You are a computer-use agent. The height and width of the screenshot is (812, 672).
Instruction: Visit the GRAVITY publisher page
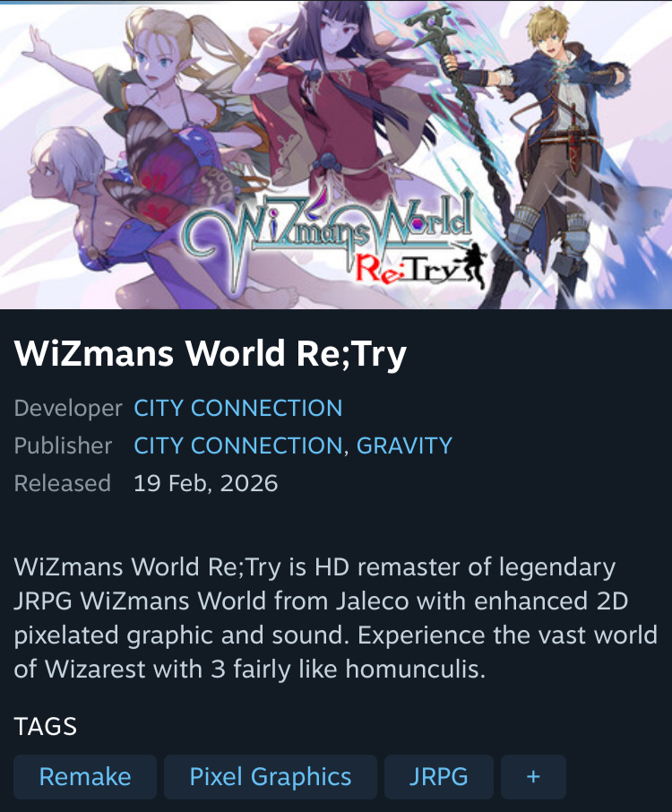(x=404, y=445)
